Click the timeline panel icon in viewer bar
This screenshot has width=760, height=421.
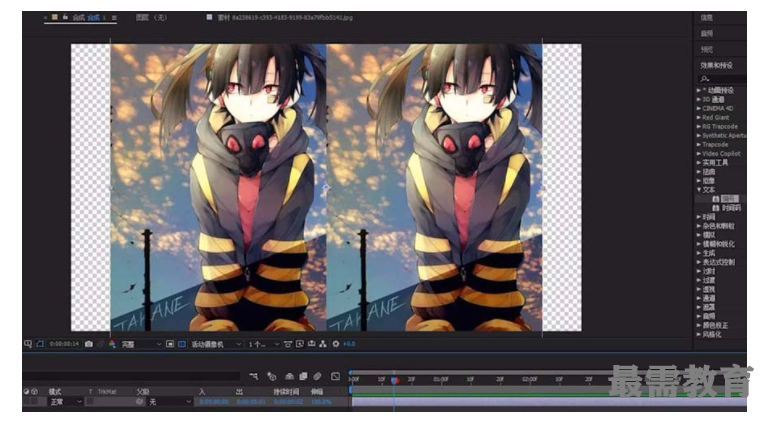click(311, 344)
